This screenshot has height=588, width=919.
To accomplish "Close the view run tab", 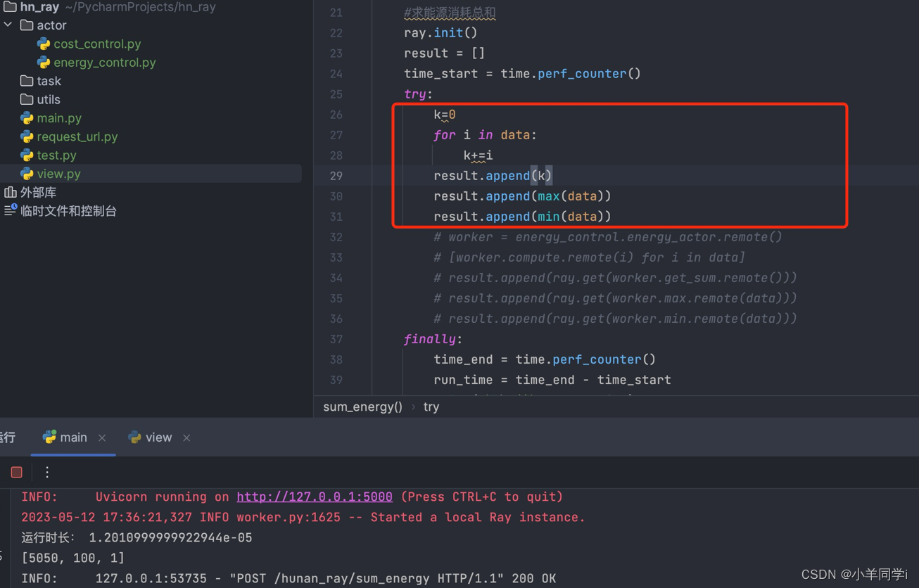I will coord(186,438).
